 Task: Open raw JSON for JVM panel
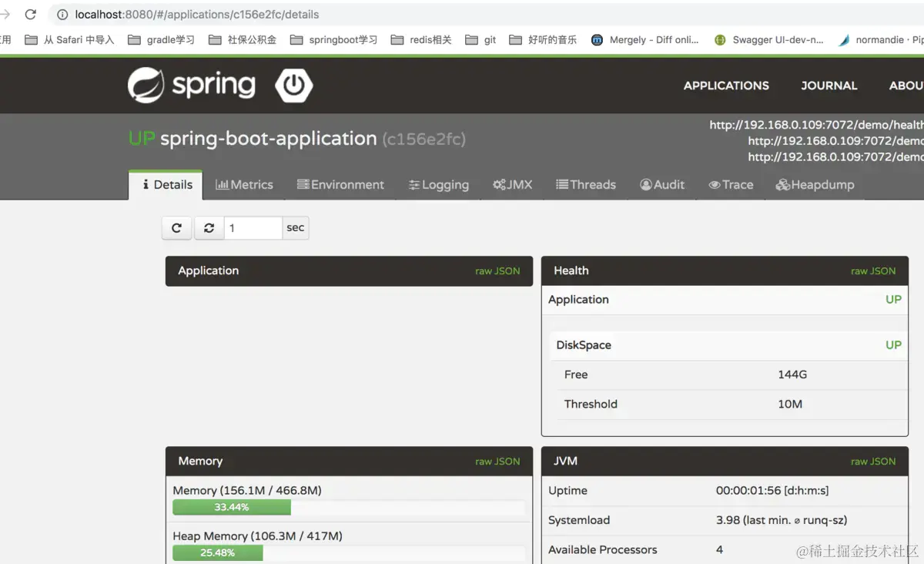coord(873,462)
